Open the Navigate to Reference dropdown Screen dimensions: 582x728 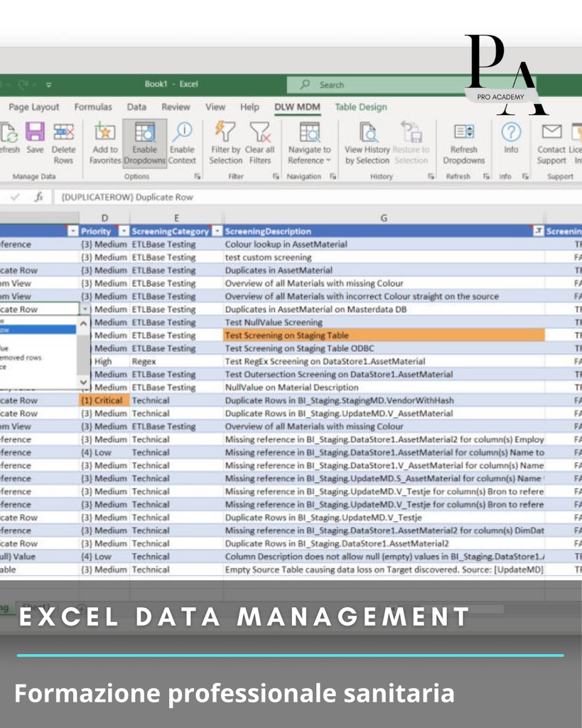point(310,143)
